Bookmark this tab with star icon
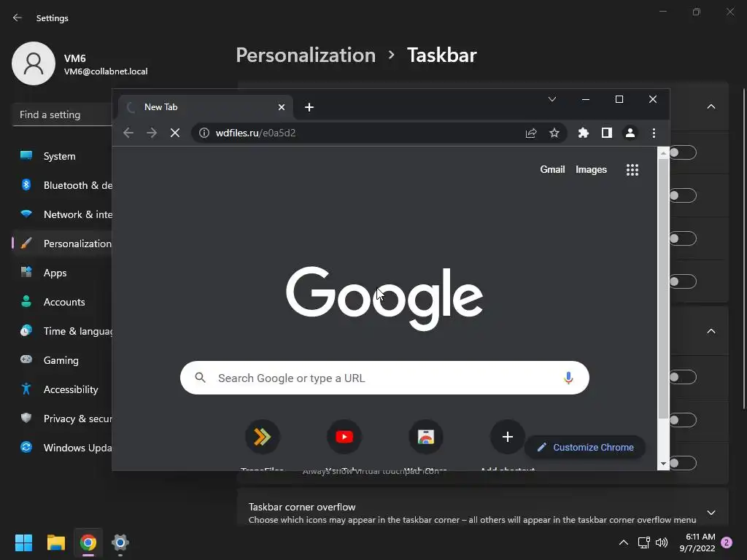Image resolution: width=747 pixels, height=560 pixels. pos(554,133)
